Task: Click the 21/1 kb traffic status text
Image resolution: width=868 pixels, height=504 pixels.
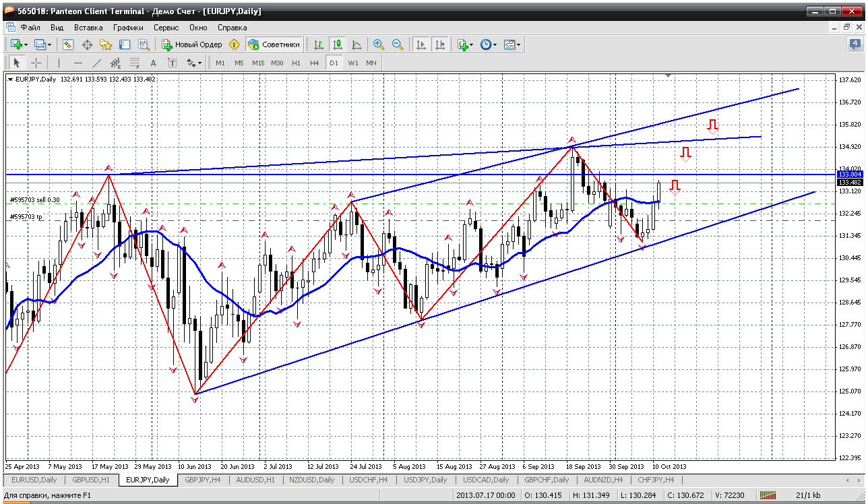Action: [809, 496]
